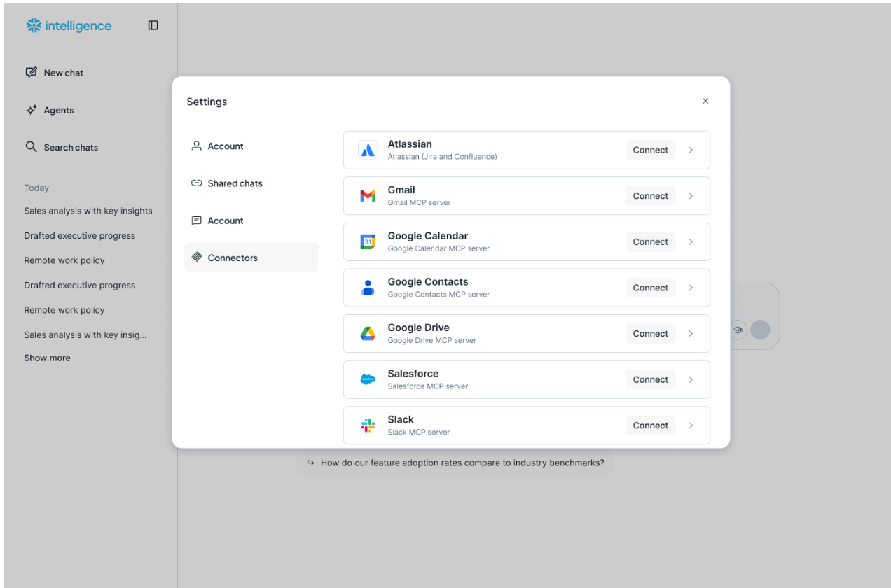Connect the Gmail MCP server
The height and width of the screenshot is (588, 891).
coord(650,196)
